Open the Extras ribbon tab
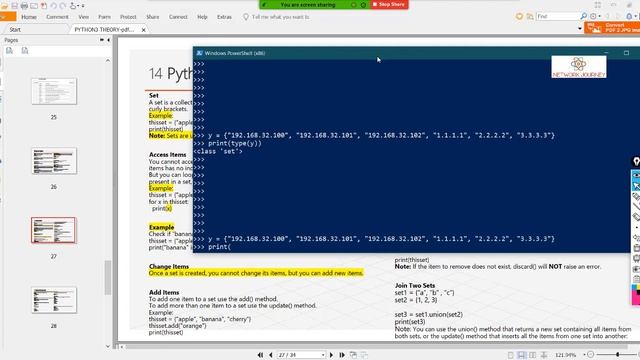The image size is (640, 360). coord(224,17)
